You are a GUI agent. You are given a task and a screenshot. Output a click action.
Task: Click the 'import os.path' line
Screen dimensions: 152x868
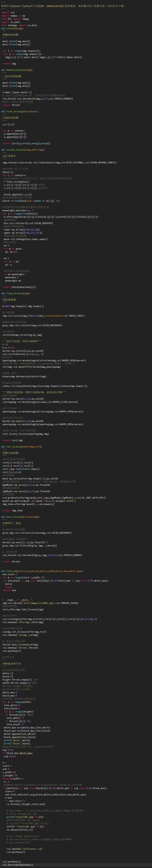pyautogui.click(x=10, y=22)
